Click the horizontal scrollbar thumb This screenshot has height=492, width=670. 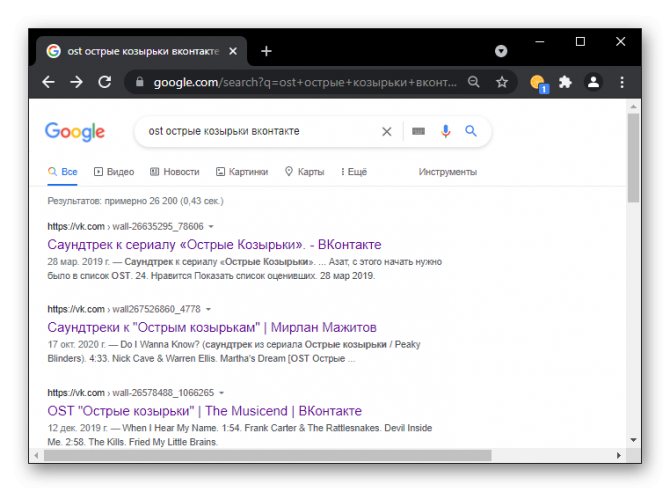click(268, 455)
